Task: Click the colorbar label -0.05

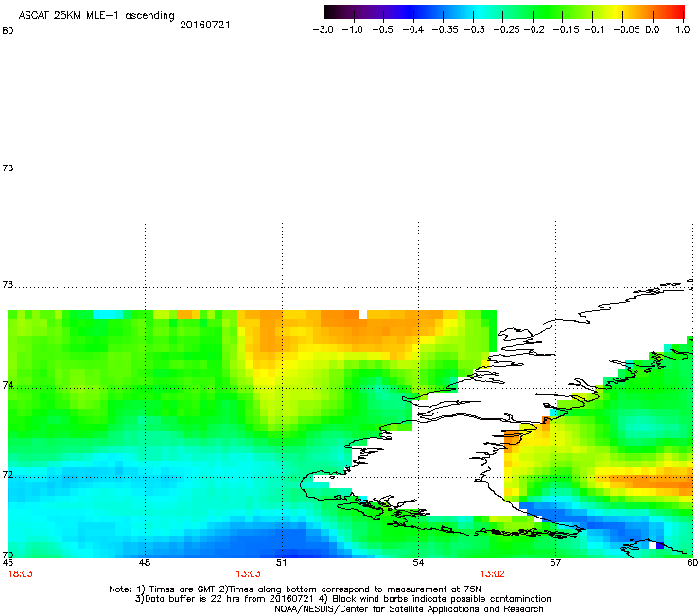Action: pos(626,30)
